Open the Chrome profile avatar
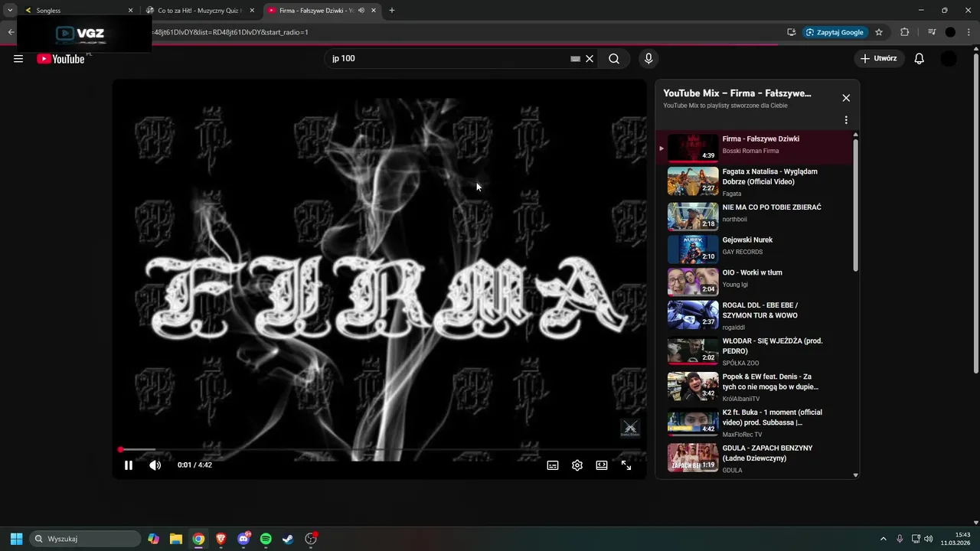 950,32
